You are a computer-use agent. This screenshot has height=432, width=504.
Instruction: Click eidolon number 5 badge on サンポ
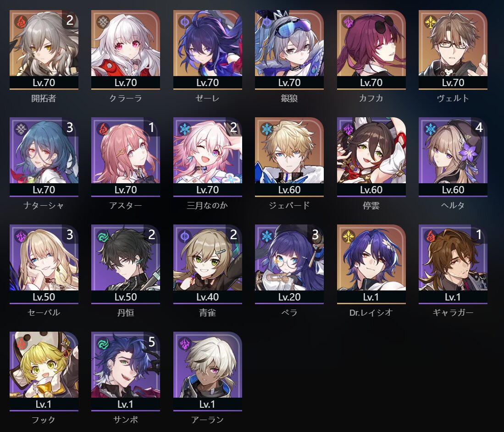tap(152, 342)
